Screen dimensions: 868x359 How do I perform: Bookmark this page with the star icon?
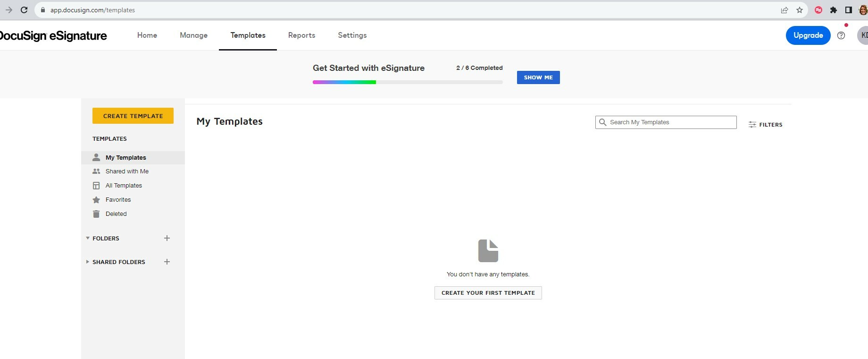click(x=799, y=10)
